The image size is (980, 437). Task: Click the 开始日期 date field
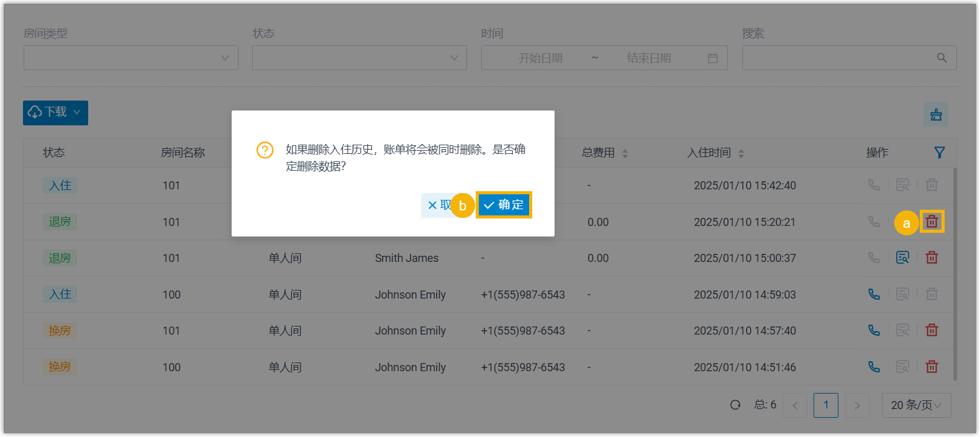pos(540,58)
